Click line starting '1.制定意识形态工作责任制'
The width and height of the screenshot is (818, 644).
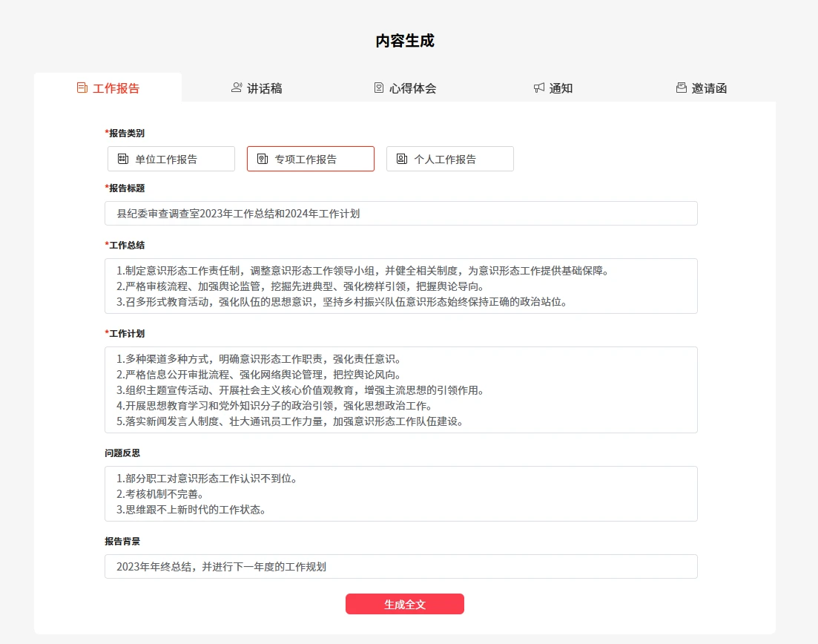[x=363, y=270]
